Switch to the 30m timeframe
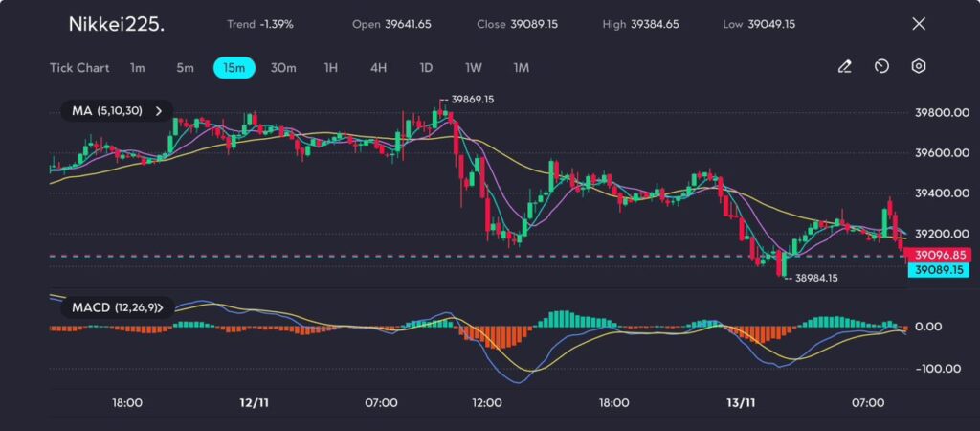980x431 pixels. click(283, 68)
